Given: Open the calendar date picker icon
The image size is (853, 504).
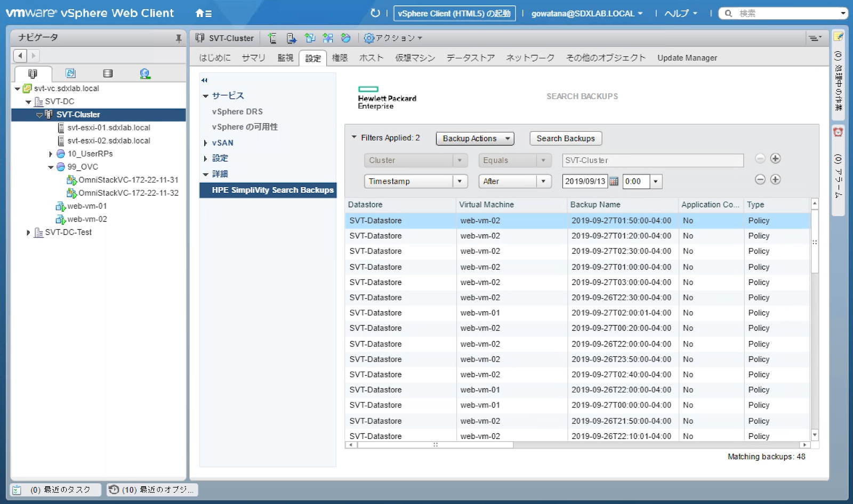Looking at the screenshot, I should coord(614,181).
